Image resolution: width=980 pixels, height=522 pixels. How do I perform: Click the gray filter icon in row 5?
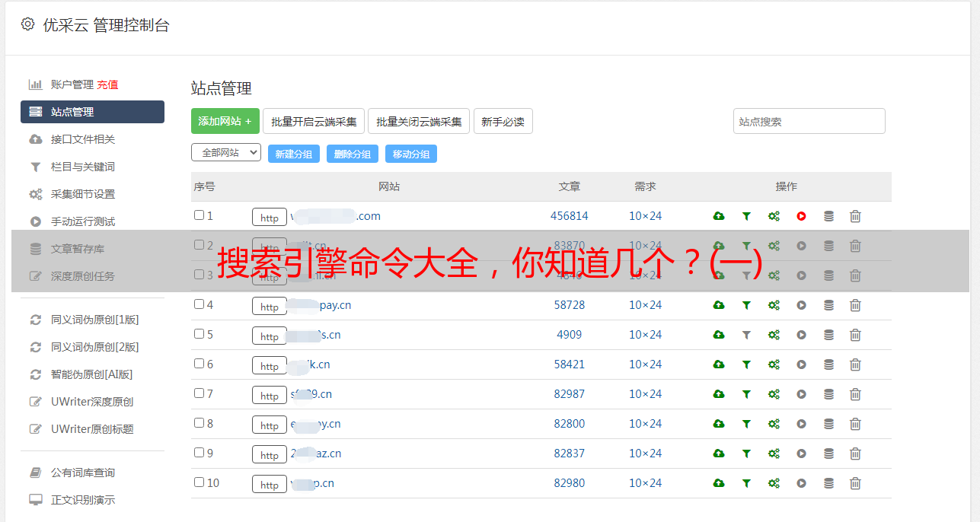click(746, 335)
